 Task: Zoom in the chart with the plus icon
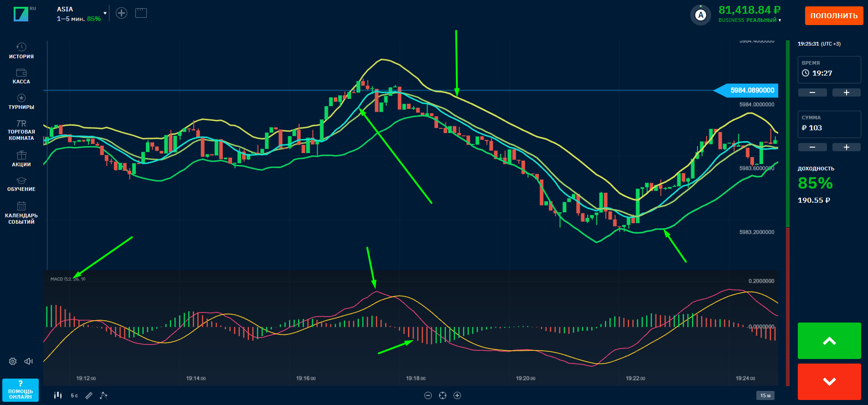457,395
